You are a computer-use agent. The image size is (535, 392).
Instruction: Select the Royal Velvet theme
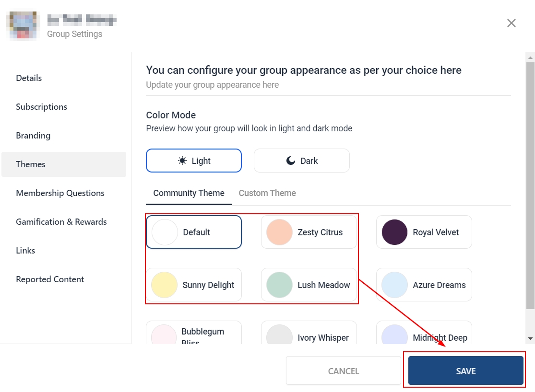424,232
